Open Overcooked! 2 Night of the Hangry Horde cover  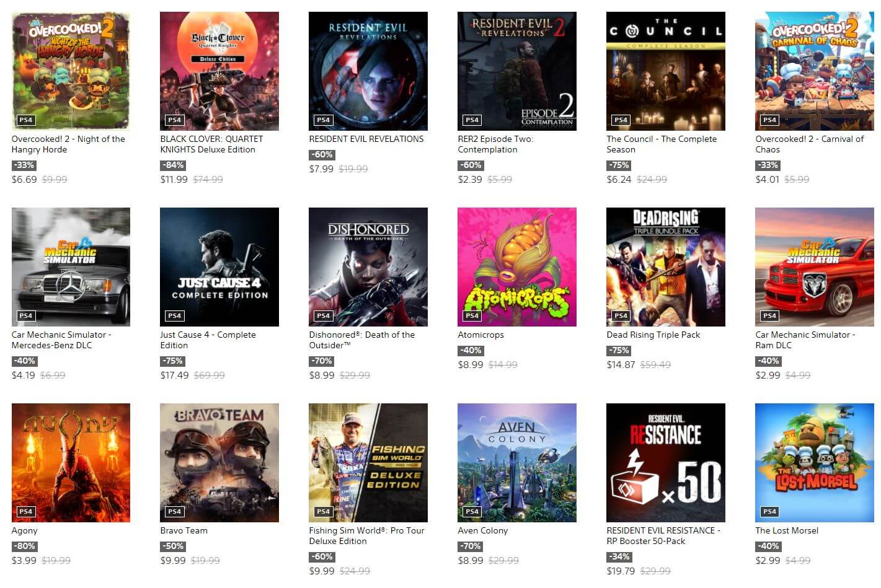[x=71, y=71]
